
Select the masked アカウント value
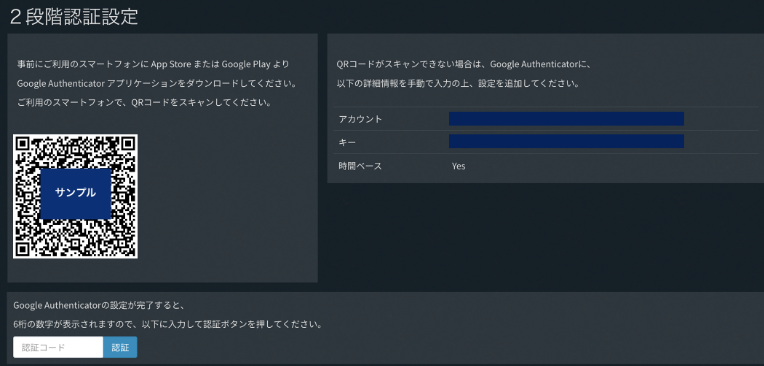point(566,119)
